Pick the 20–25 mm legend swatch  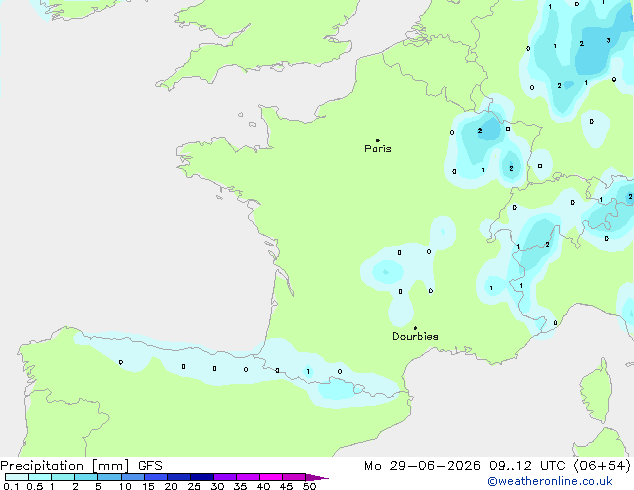click(x=179, y=477)
